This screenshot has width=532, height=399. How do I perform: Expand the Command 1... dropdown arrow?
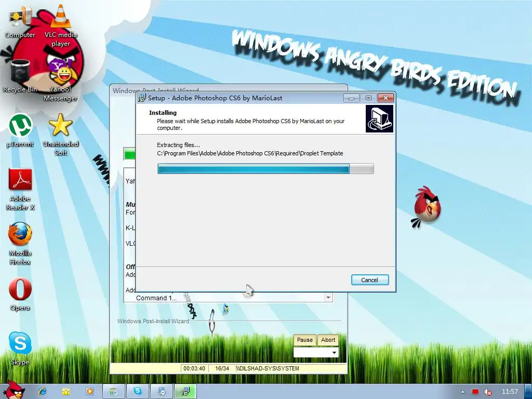pyautogui.click(x=328, y=298)
